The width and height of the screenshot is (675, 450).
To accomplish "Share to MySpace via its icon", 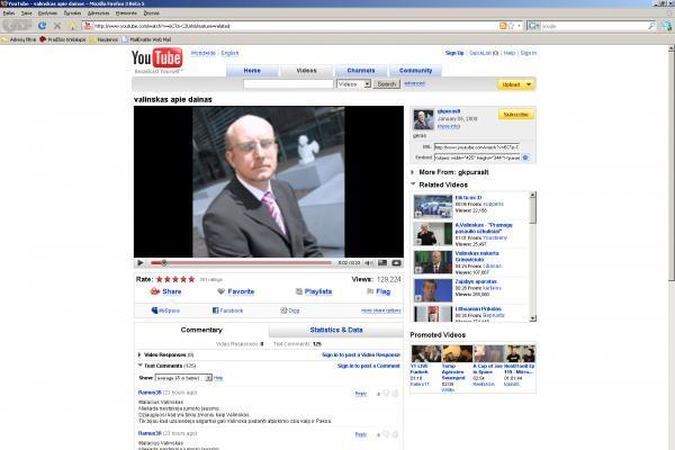I will [x=155, y=310].
